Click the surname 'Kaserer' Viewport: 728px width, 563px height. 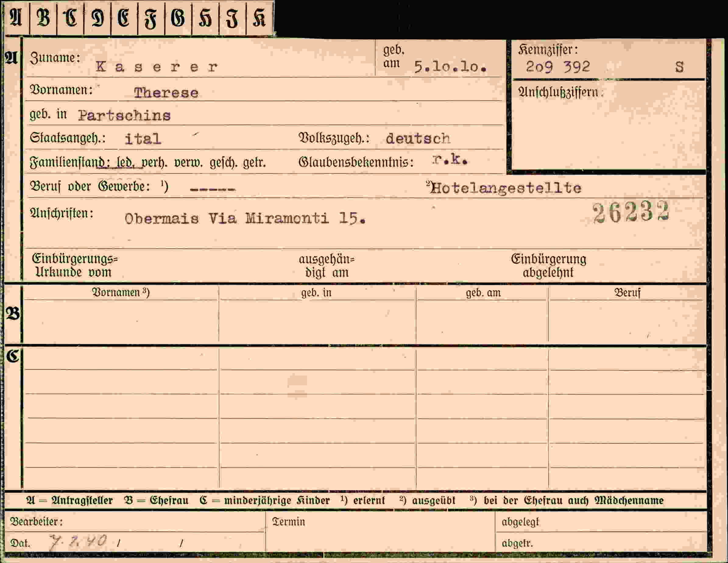click(157, 67)
